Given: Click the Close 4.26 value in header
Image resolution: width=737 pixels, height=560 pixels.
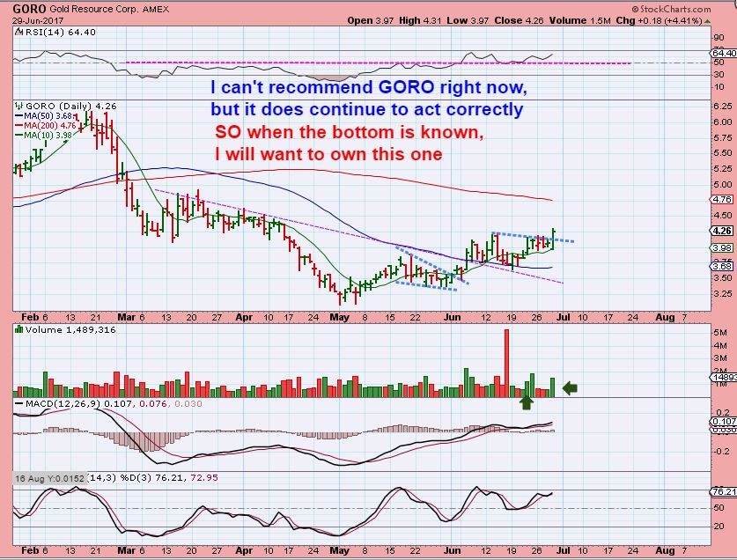Looking at the screenshot, I should 519,20.
